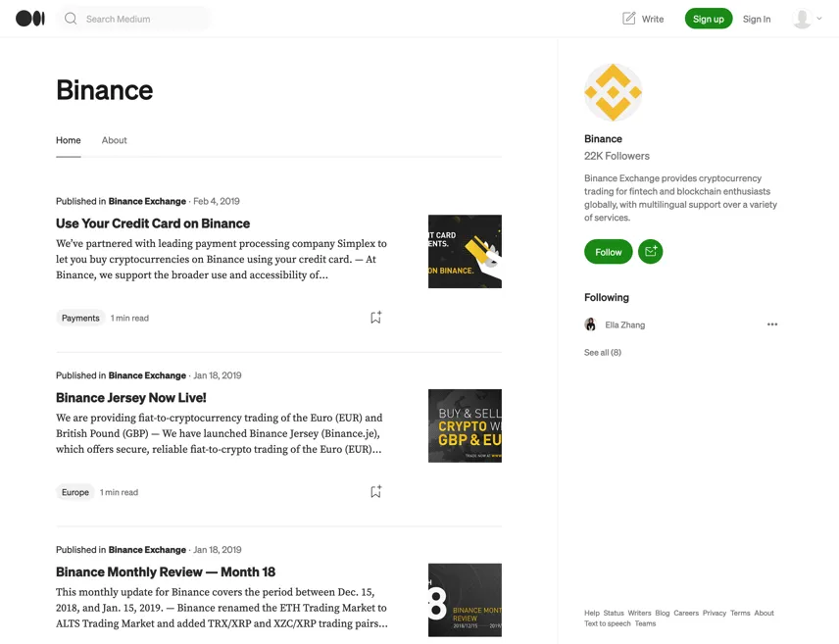Click the Teams footer link
The image size is (839, 644).
(x=645, y=623)
